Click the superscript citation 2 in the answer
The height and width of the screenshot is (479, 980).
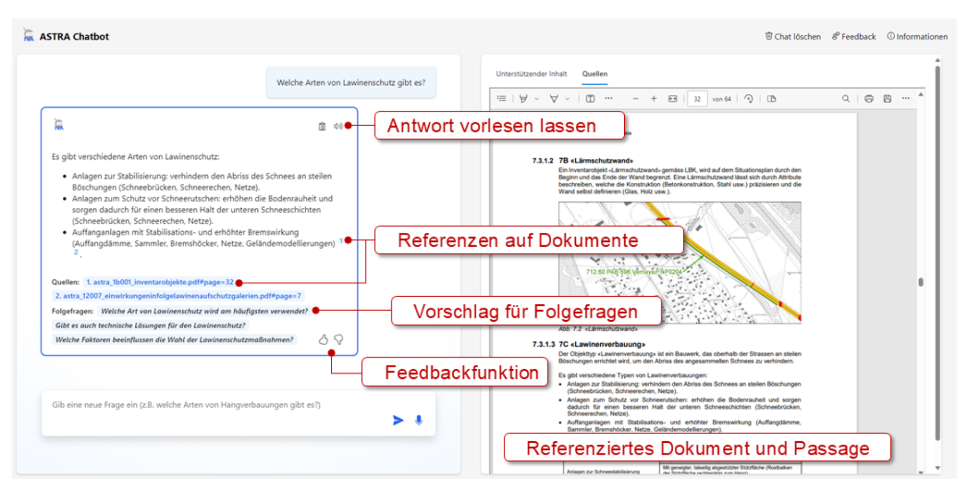coord(76,252)
